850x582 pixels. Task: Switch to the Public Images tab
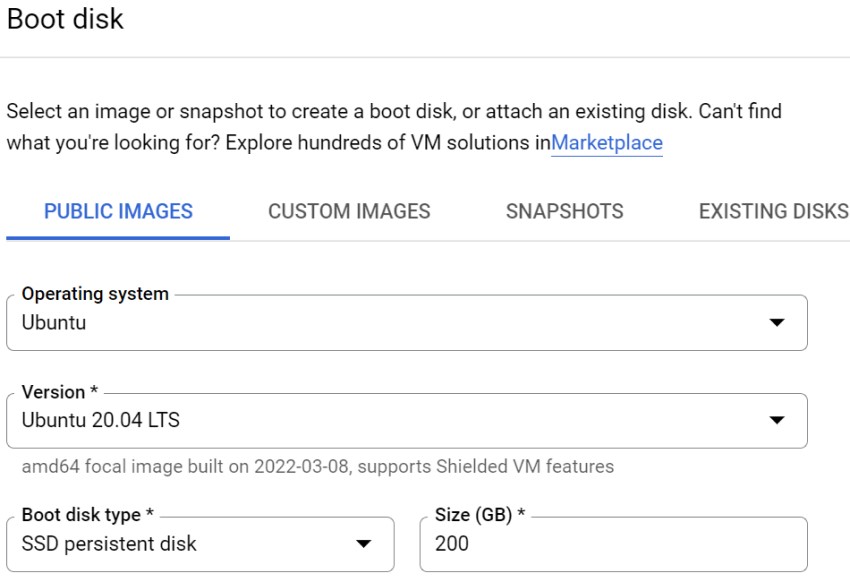click(x=118, y=211)
